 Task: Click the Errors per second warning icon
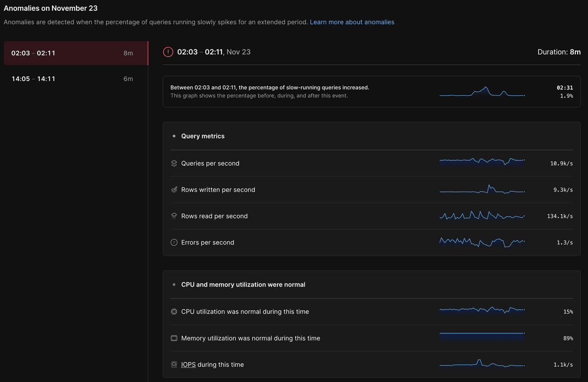pyautogui.click(x=174, y=242)
